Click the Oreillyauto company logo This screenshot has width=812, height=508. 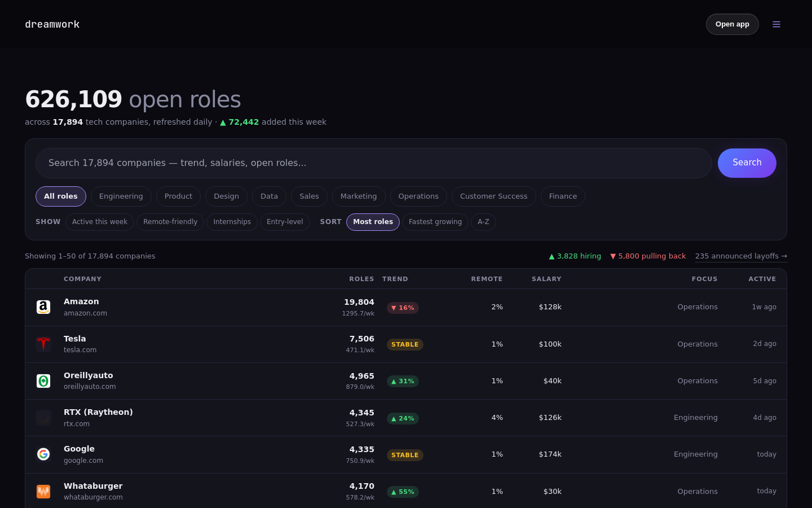[43, 381]
